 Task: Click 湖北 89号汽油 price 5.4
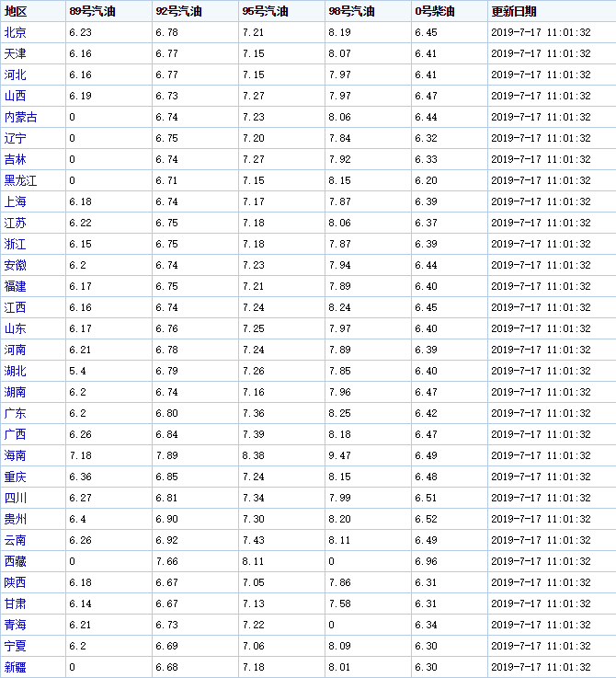pyautogui.click(x=78, y=372)
